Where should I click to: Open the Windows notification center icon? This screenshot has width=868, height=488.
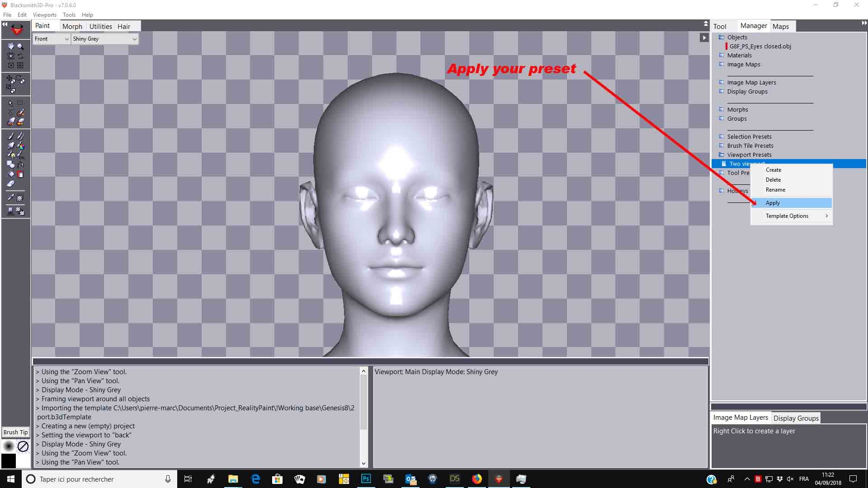853,479
